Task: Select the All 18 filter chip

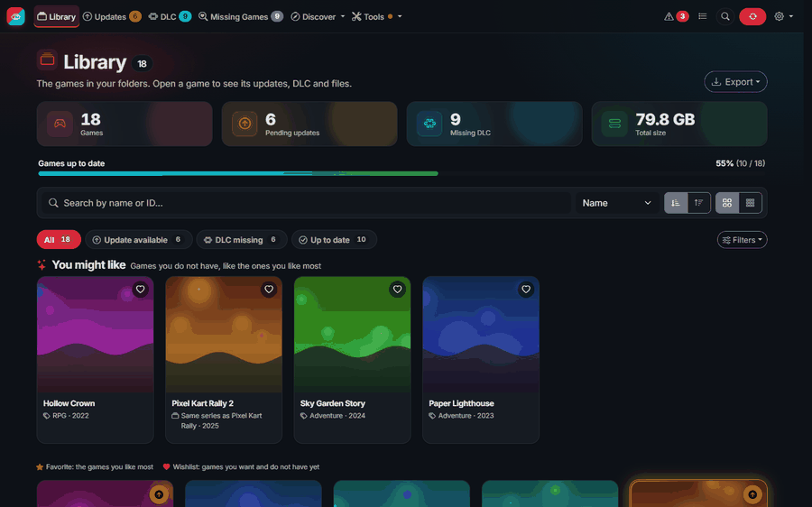Action: (x=59, y=240)
